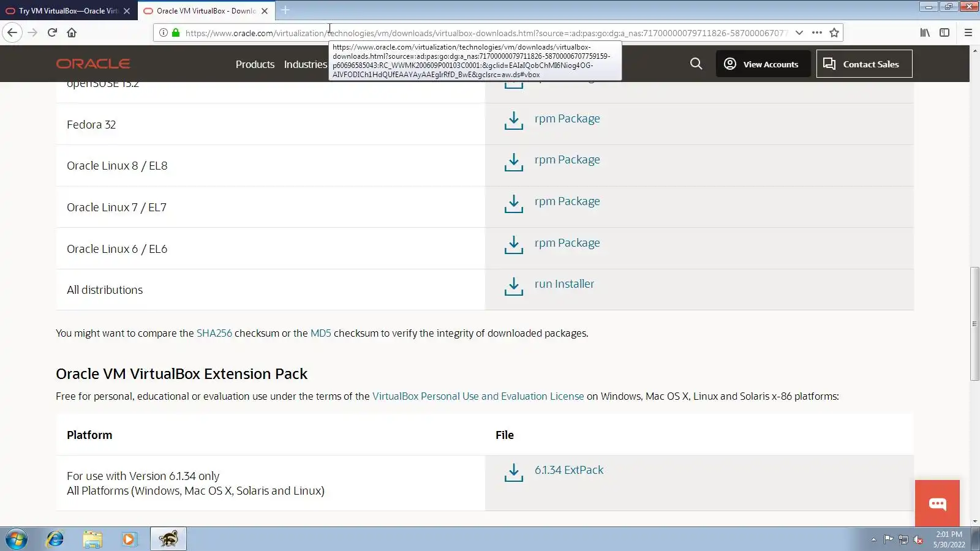Image resolution: width=980 pixels, height=551 pixels.
Task: Open the Firefox hamburger menu
Action: coord(968,32)
